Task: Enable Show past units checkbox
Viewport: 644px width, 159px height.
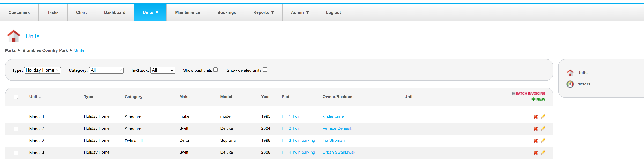Action: click(x=216, y=70)
